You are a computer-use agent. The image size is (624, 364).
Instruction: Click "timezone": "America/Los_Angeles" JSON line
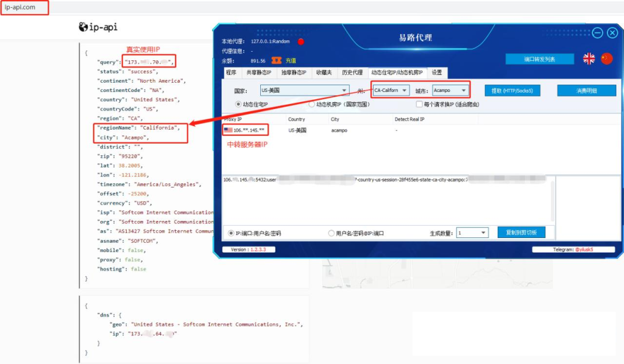[x=150, y=184]
